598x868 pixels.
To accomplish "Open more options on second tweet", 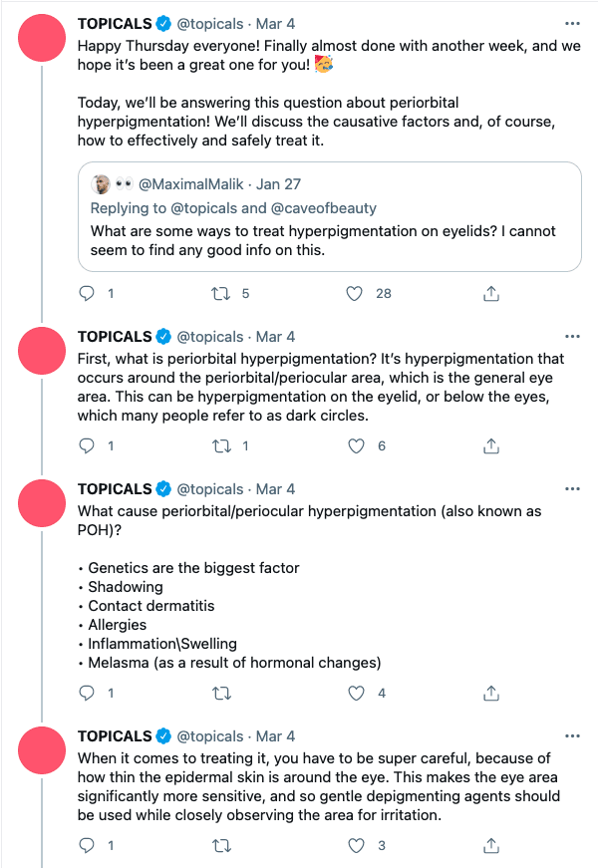I will tap(571, 337).
